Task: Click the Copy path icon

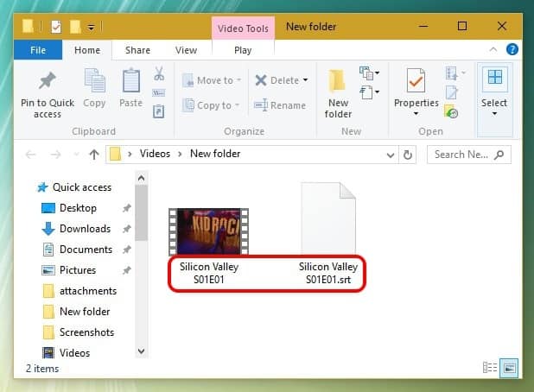Action: point(159,92)
